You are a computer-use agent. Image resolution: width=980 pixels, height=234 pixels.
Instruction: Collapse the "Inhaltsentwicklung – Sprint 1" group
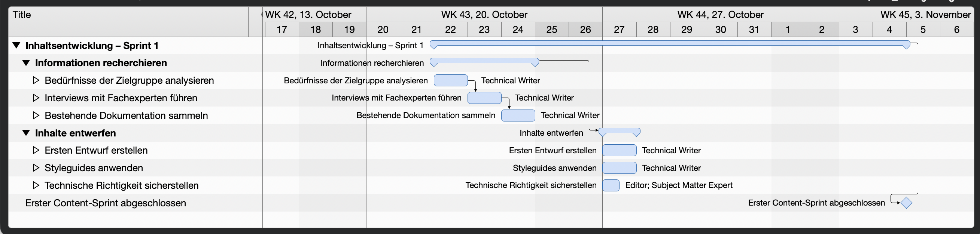[16, 45]
